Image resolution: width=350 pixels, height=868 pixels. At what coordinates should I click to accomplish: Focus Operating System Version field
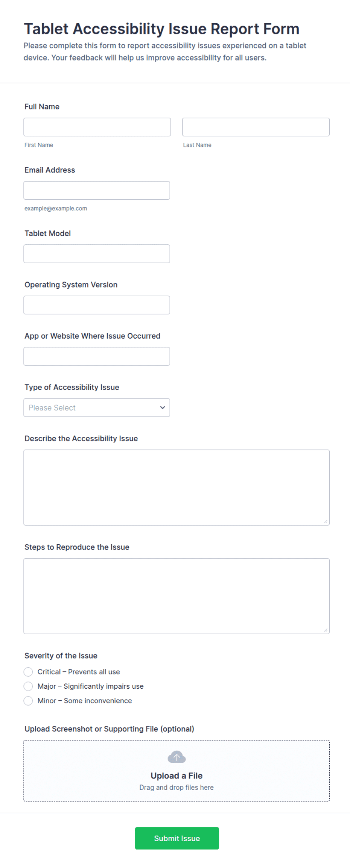pos(97,305)
